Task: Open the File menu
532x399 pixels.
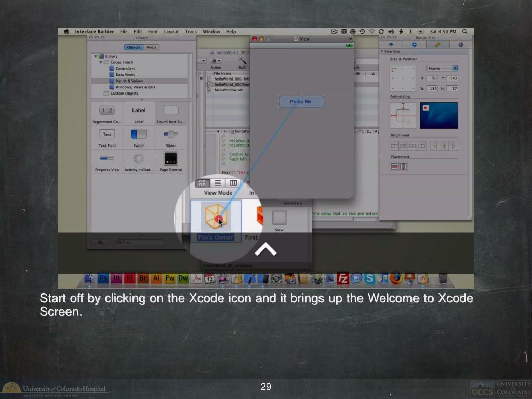Action: 124,32
